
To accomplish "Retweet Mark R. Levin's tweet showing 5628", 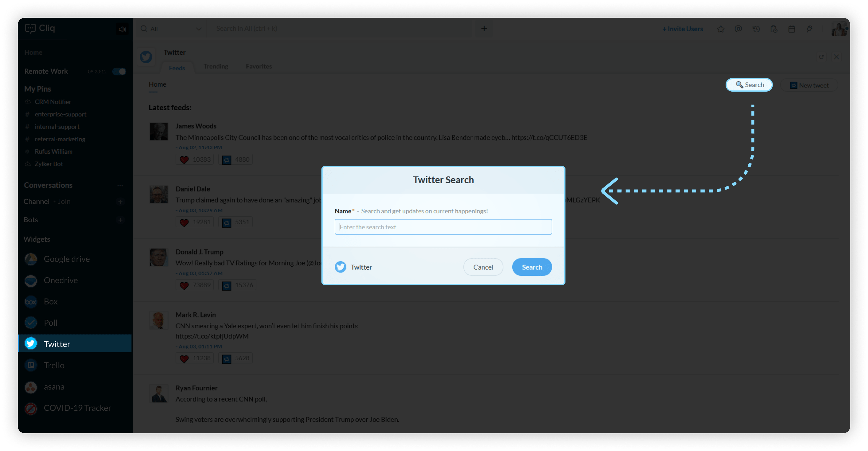I will point(235,358).
